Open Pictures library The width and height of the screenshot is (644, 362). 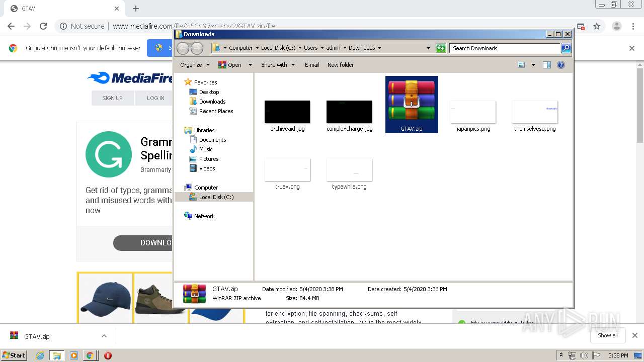pos(209,159)
